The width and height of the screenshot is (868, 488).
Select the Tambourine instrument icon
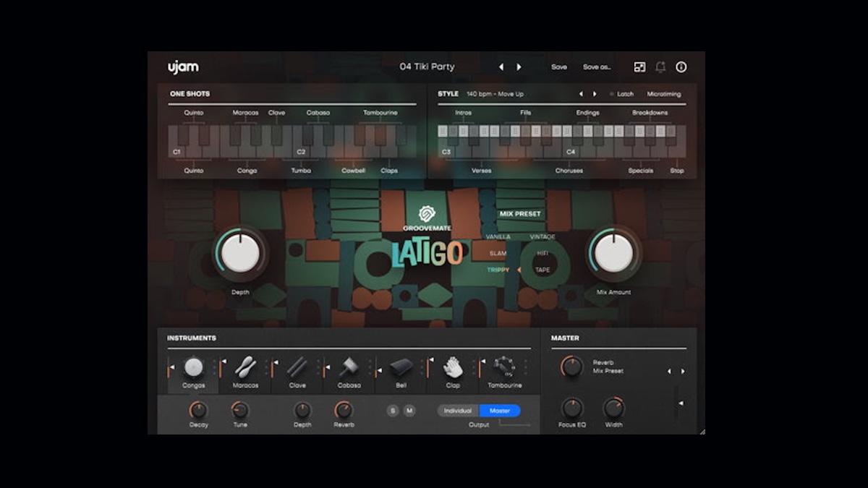(x=506, y=367)
